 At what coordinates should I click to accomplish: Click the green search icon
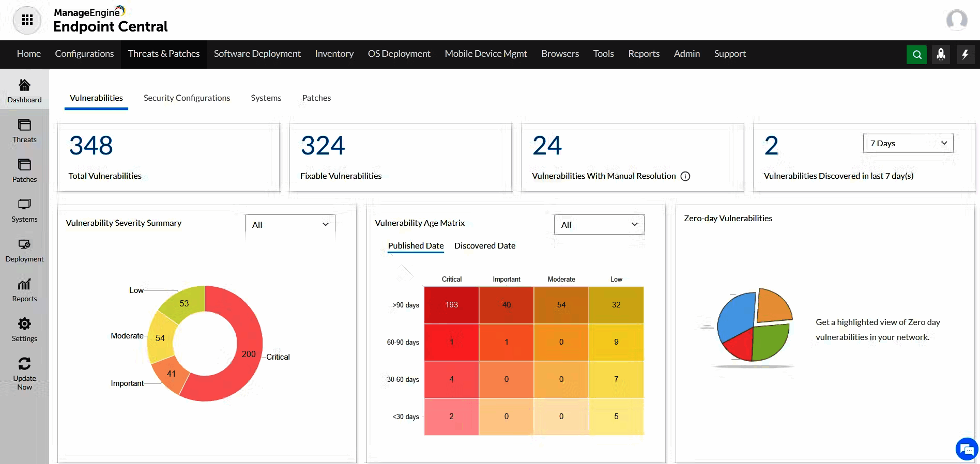pos(916,54)
